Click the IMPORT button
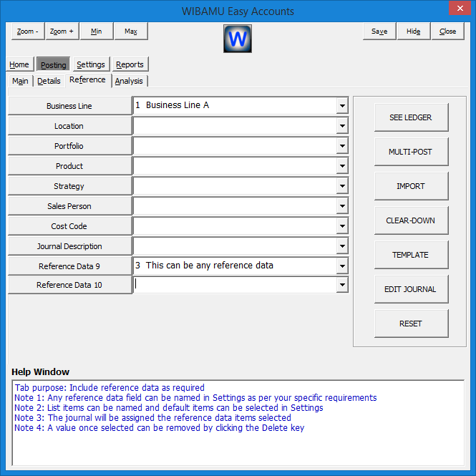Image resolution: width=476 pixels, height=476 pixels. [x=411, y=186]
